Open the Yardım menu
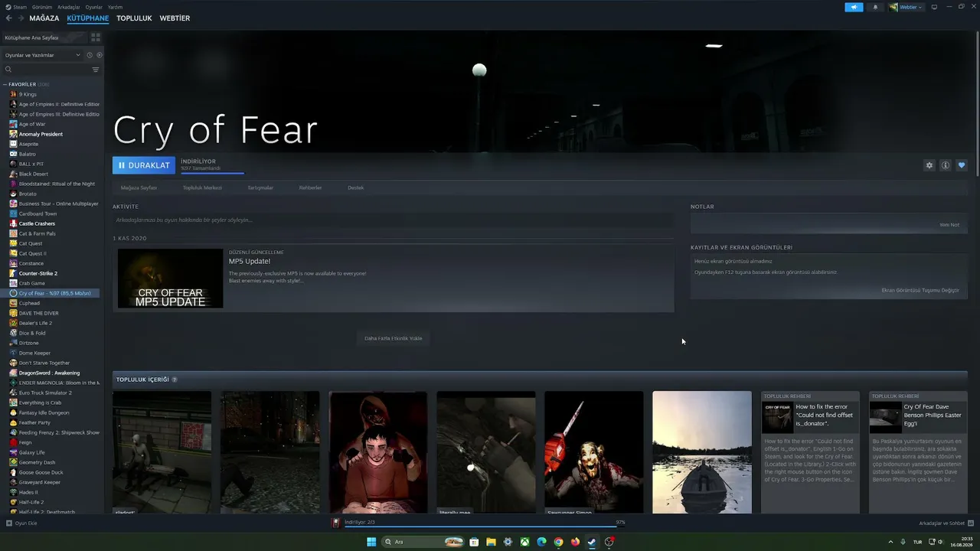This screenshot has width=980, height=551. (115, 7)
